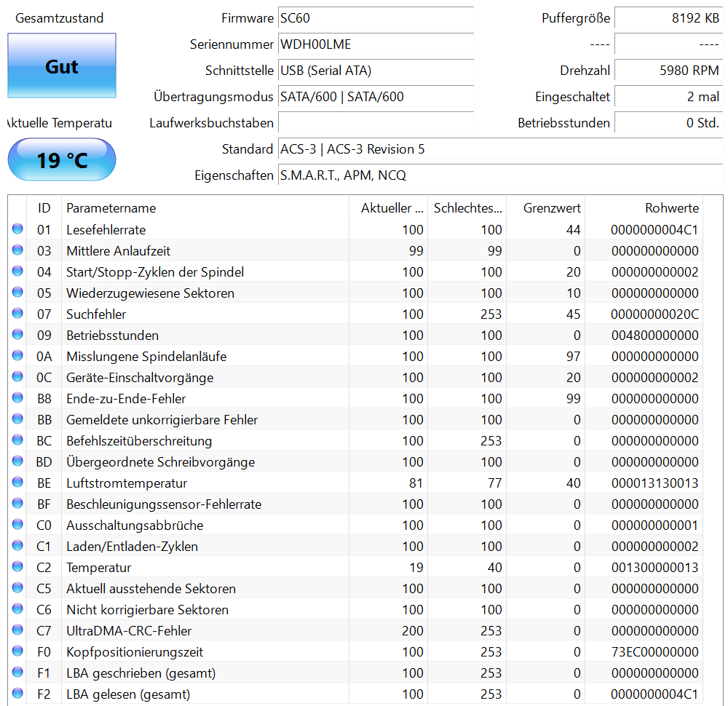Click the status dot for Start/Stopp-Zyklen der Spindel
The width and height of the screenshot is (728, 706).
coord(17,271)
